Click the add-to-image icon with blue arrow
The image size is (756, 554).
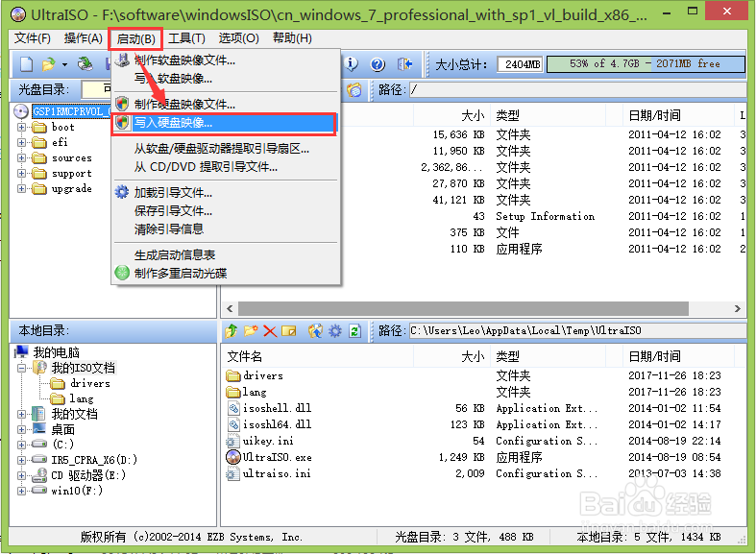tap(315, 331)
